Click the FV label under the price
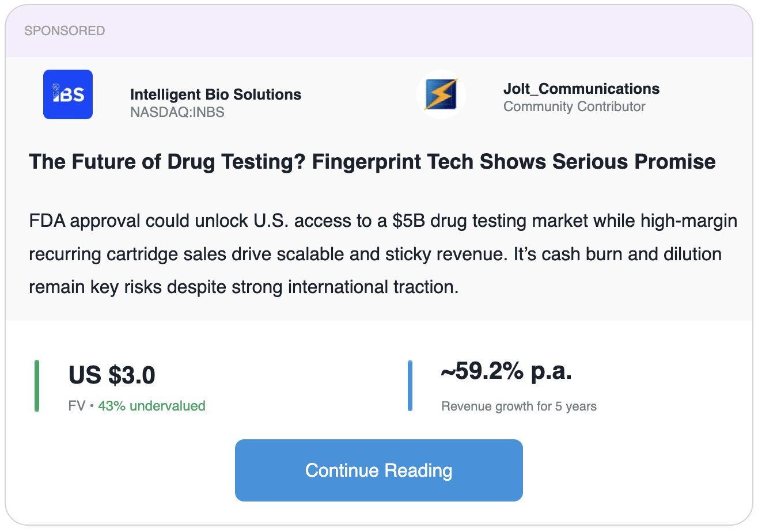The image size is (758, 532). (x=77, y=406)
